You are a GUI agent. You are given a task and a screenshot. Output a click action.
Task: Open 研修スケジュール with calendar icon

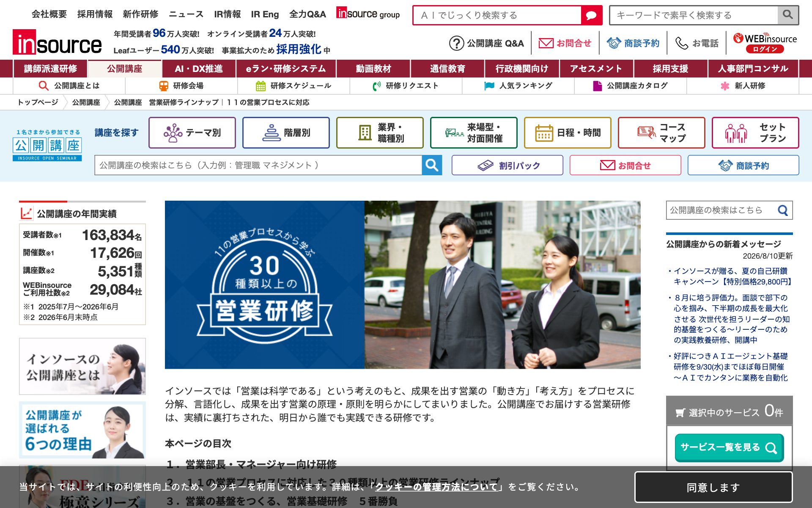coord(294,86)
